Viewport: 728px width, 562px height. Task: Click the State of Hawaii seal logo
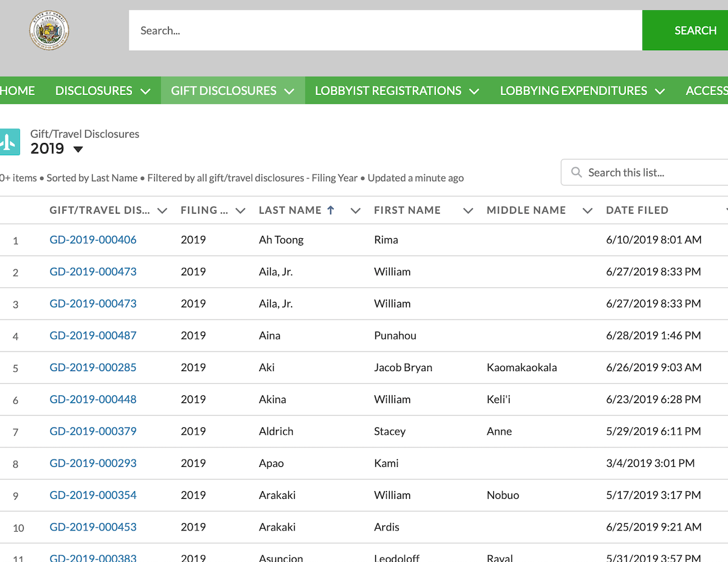coord(49,30)
